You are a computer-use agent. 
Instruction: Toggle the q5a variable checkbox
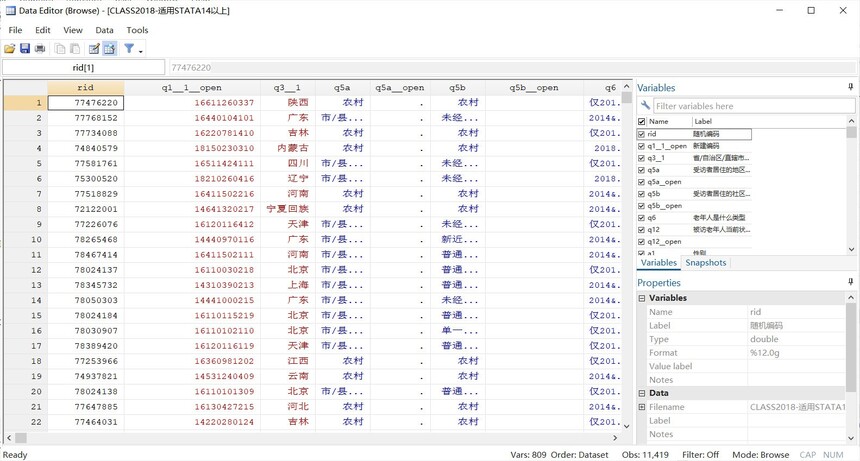click(642, 170)
